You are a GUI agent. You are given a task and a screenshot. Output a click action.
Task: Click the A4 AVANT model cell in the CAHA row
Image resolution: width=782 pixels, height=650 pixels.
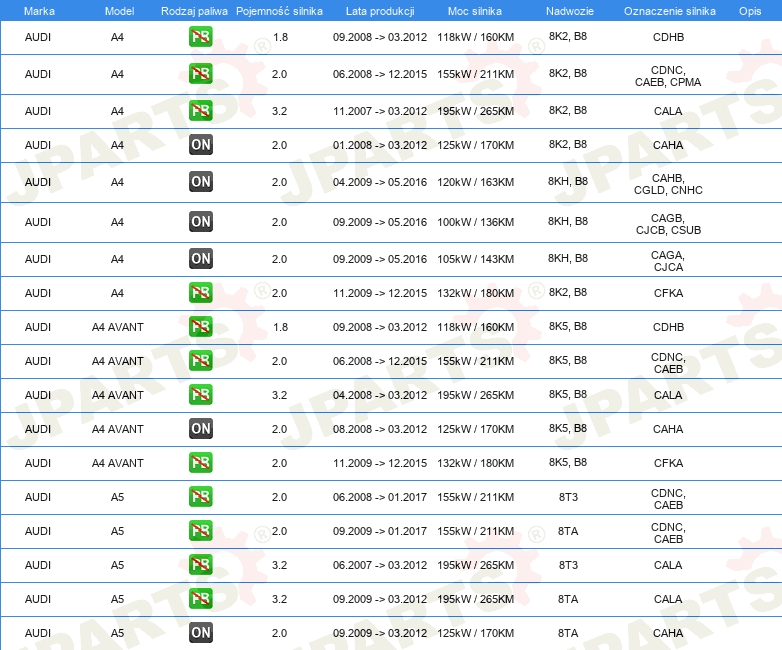118,429
